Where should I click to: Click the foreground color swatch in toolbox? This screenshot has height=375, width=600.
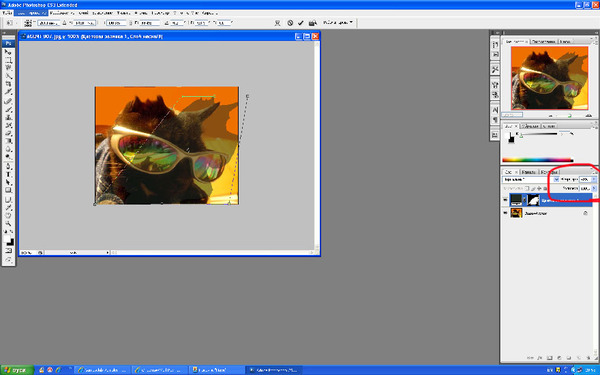click(x=7, y=239)
